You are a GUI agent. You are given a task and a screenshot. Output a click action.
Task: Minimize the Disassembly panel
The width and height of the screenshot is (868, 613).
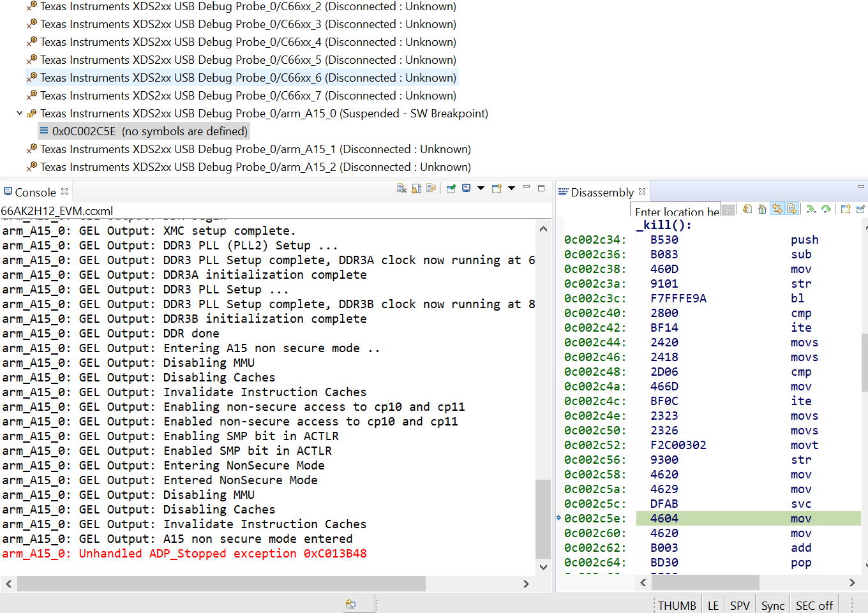860,186
